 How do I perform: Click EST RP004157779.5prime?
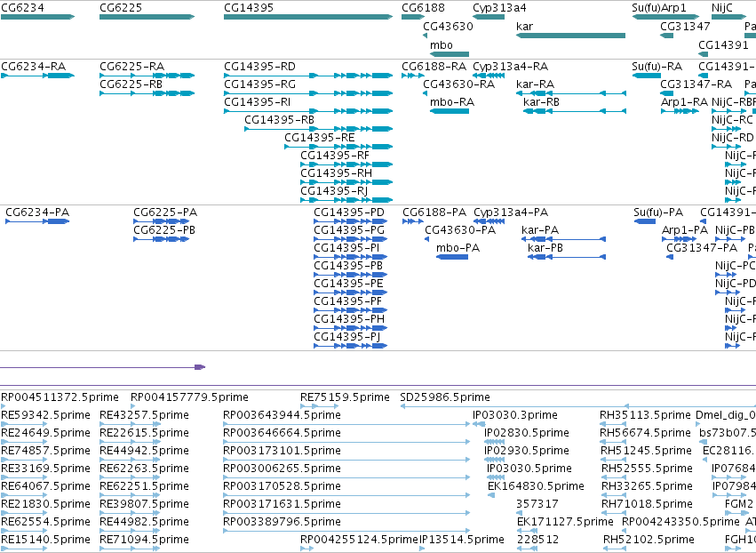(x=189, y=397)
